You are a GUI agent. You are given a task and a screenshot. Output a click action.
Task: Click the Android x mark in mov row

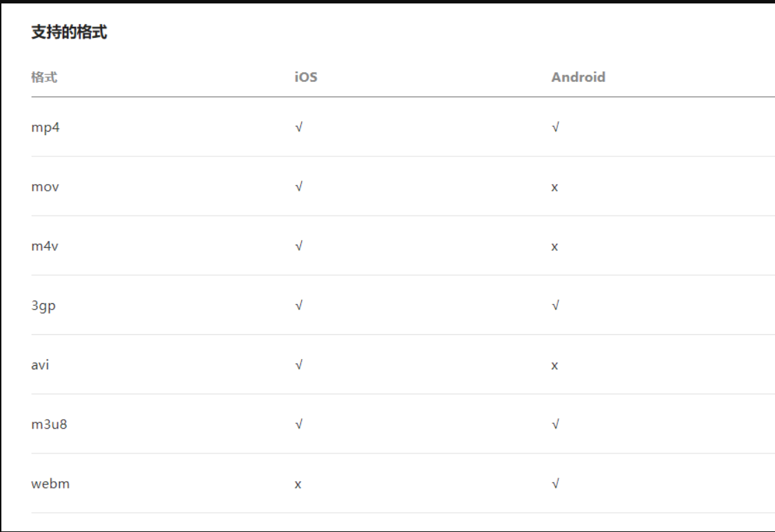click(555, 187)
